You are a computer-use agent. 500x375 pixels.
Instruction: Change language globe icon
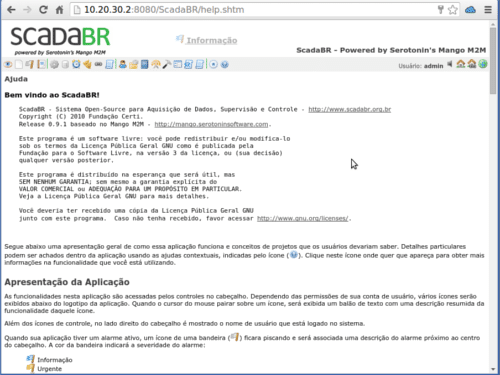tap(483, 64)
